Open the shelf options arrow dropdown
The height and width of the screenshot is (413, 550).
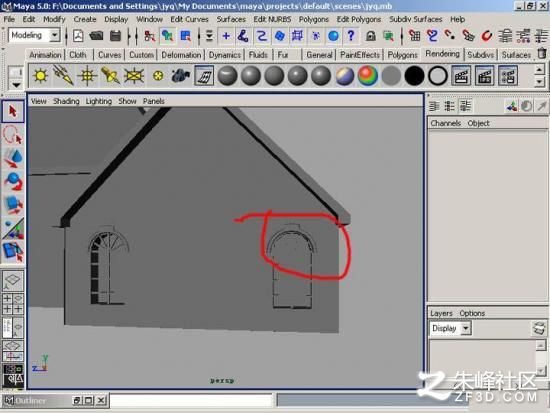pyautogui.click(x=16, y=85)
